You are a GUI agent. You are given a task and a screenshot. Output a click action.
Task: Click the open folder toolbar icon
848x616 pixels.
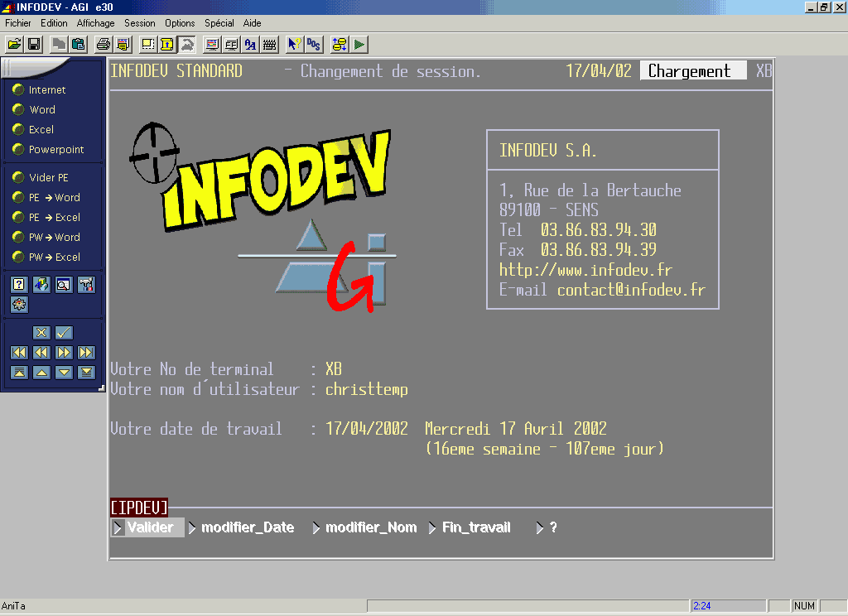pos(15,45)
